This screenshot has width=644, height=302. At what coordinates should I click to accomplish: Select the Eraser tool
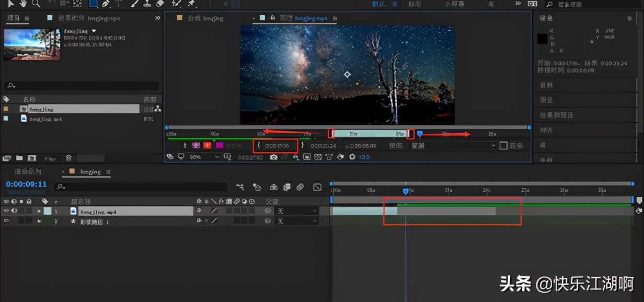click(160, 4)
